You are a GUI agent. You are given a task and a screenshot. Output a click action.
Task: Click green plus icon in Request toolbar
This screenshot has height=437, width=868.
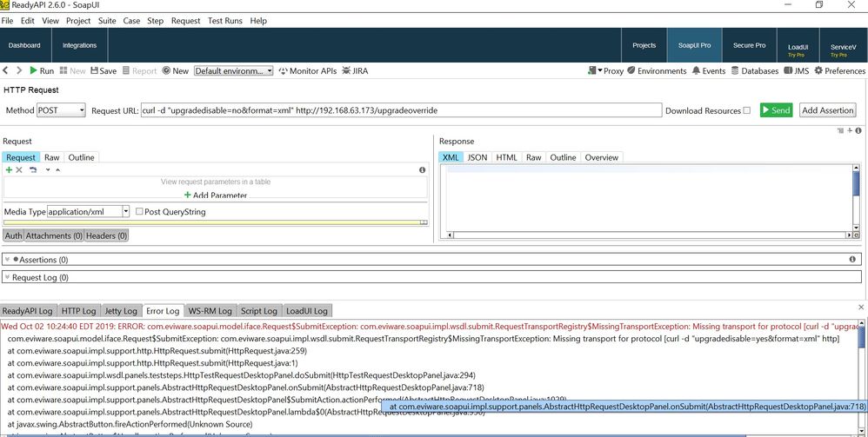[x=9, y=170]
